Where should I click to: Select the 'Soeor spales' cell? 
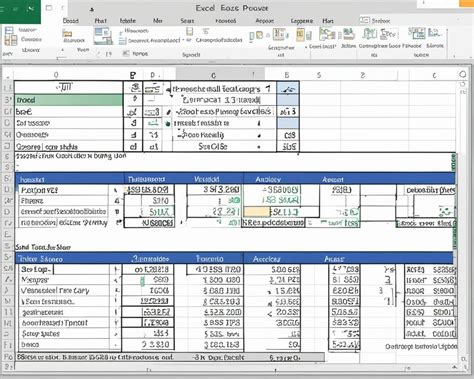64,333
